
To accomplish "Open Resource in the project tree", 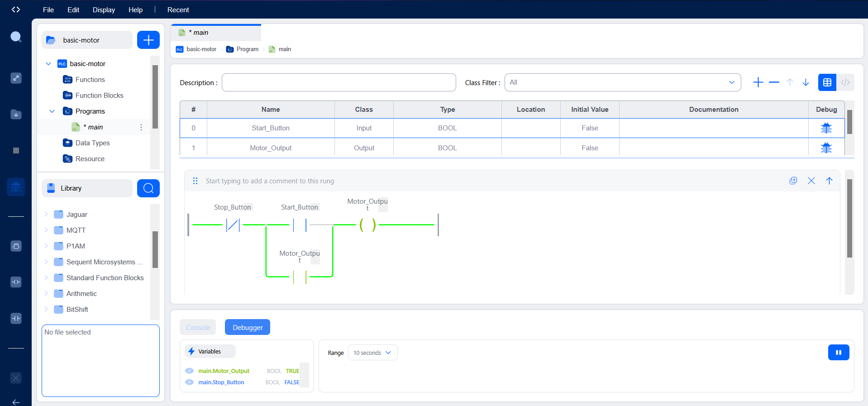I will coord(90,159).
